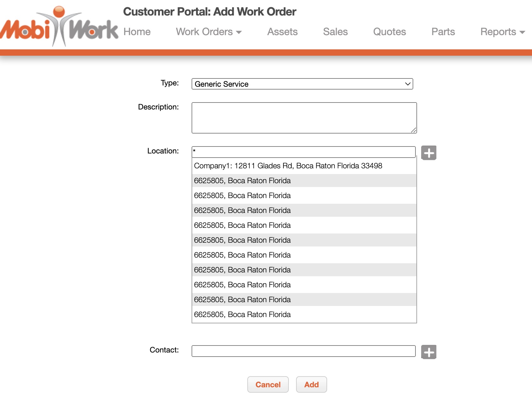Click the Contact input field
This screenshot has width=532, height=405.
303,351
